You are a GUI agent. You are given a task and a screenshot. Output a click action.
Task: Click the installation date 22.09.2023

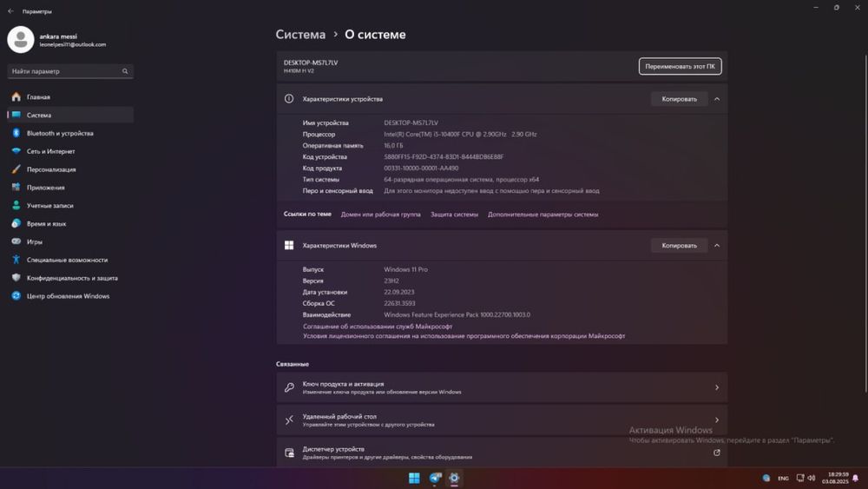coord(398,292)
